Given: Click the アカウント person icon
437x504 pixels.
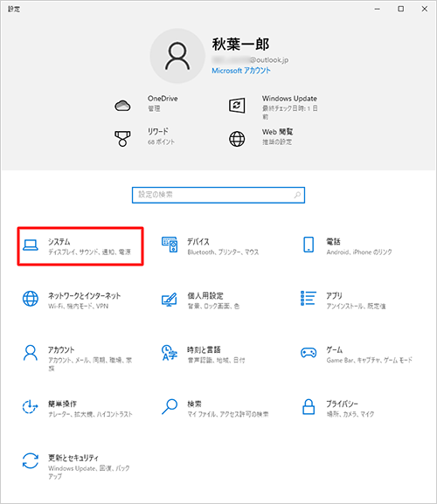Looking at the screenshot, I should (x=31, y=353).
